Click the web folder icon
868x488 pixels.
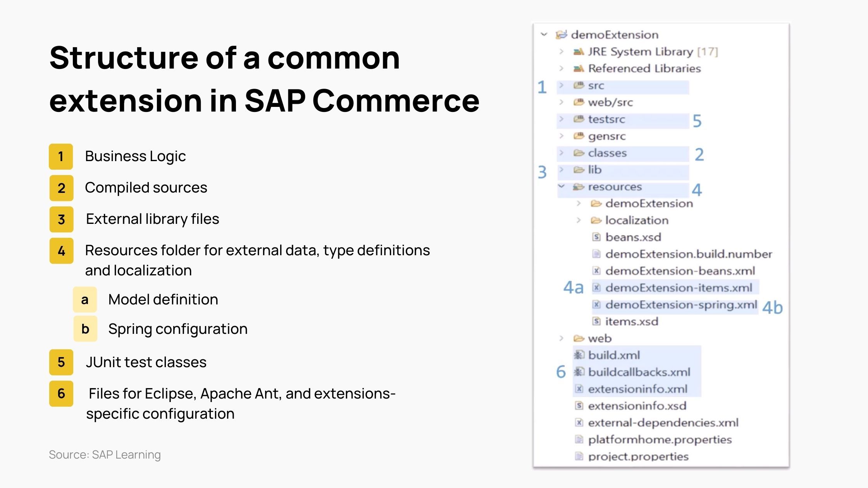[579, 339]
